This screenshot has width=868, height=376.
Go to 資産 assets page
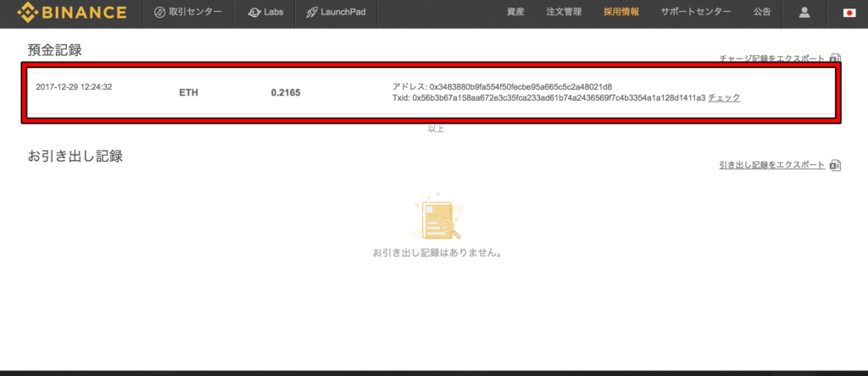coord(515,12)
